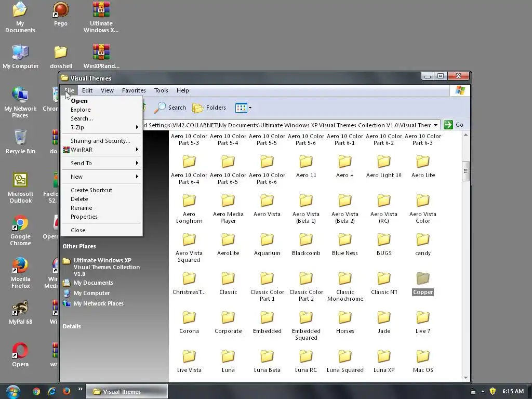The height and width of the screenshot is (399, 532).
Task: Open the Favorites menu
Action: click(x=134, y=90)
